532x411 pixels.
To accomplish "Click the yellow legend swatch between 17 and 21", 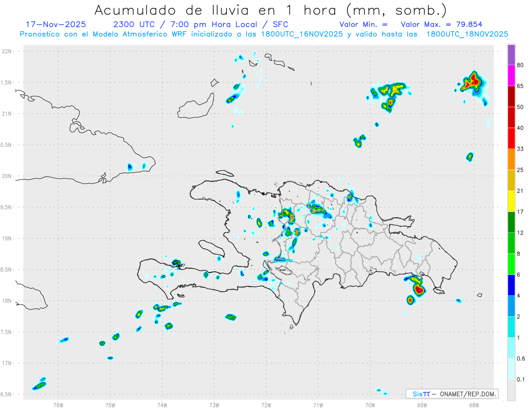I will click(511, 201).
